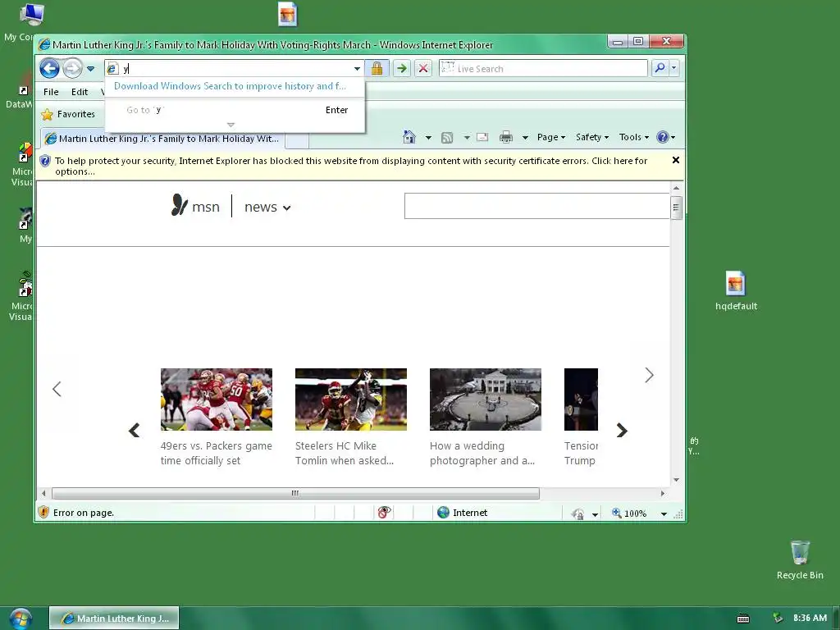Screen dimensions: 840x630
Task: Click the taskbar on-screen keyboard icon
Action: click(743, 619)
